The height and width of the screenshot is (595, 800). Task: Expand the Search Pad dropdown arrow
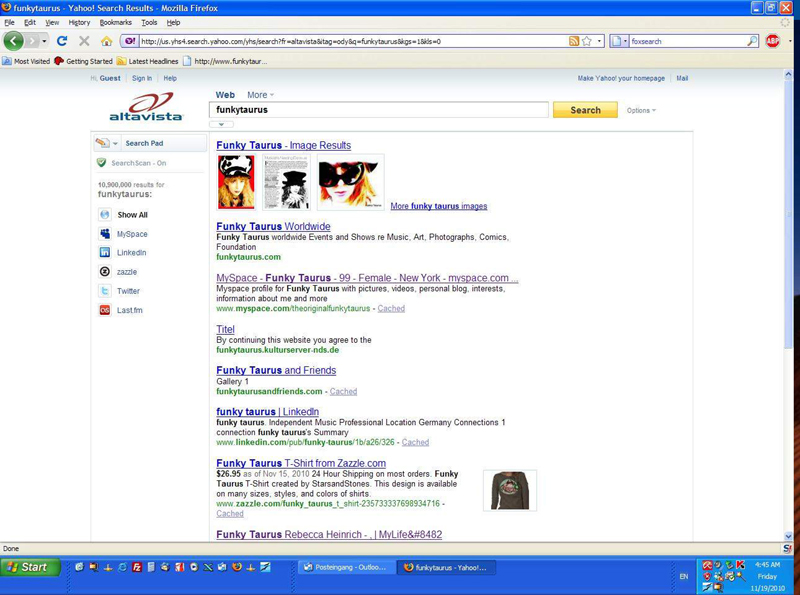116,144
